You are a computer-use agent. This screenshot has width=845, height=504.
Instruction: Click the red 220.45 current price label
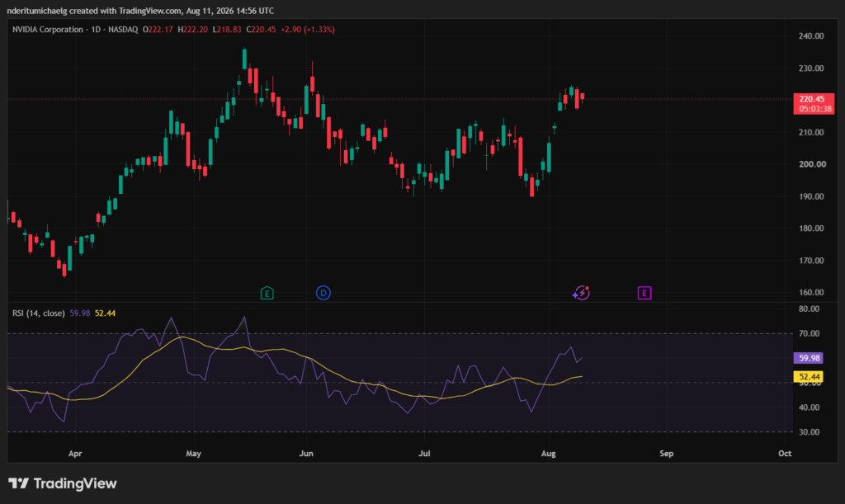coord(814,104)
